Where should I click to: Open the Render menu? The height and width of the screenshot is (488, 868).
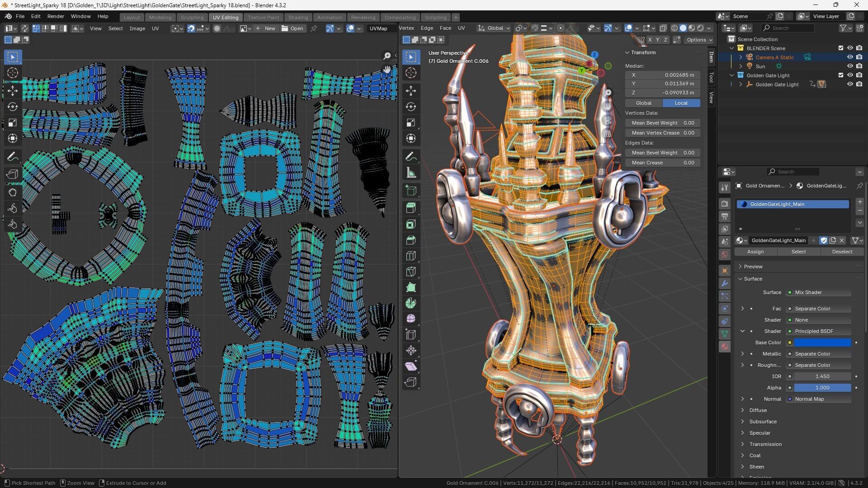56,16
